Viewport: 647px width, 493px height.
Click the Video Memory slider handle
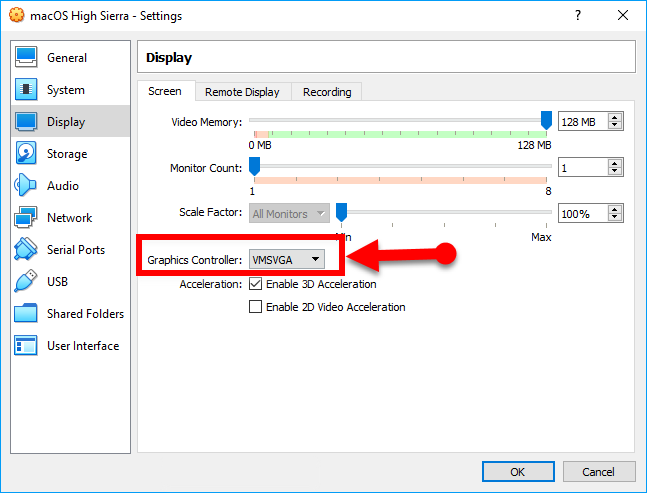546,121
